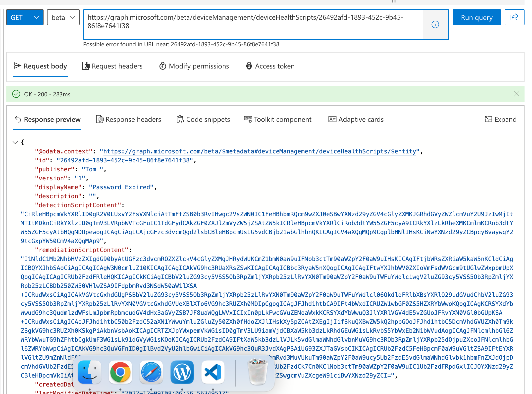Open the Code snippets view
Viewport: 532px width, 394px height.
[x=203, y=119]
